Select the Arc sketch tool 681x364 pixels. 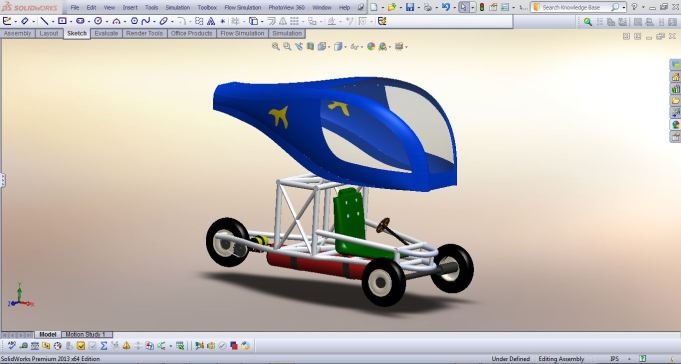coord(116,21)
